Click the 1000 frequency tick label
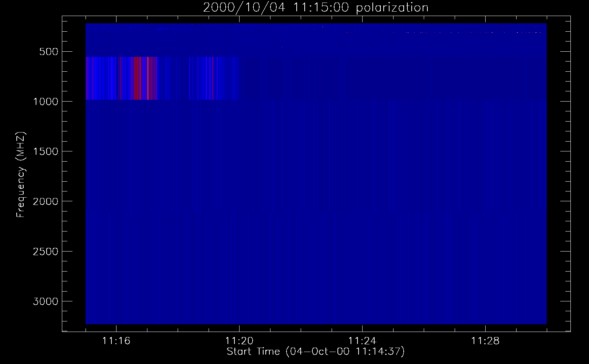This screenshot has height=364, width=589. point(46,102)
